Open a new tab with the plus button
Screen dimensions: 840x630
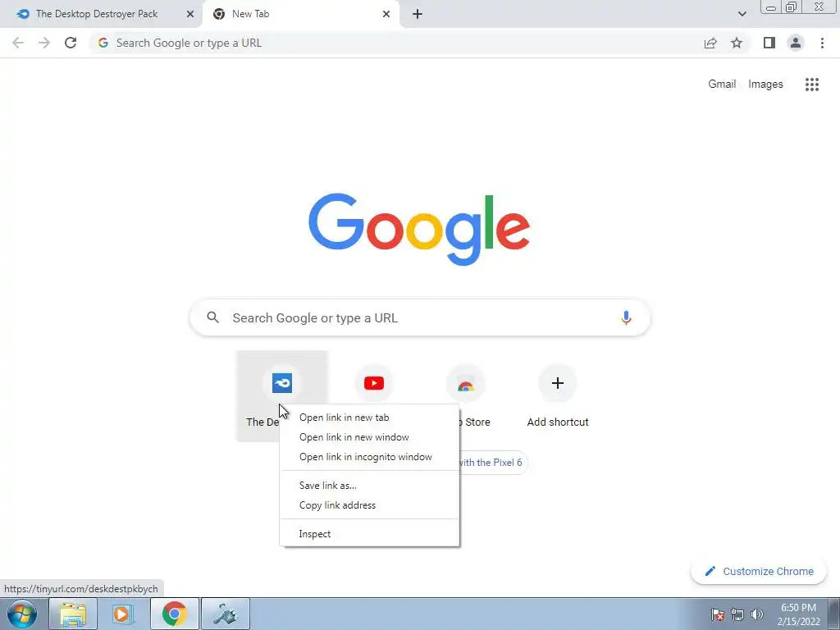pyautogui.click(x=418, y=14)
